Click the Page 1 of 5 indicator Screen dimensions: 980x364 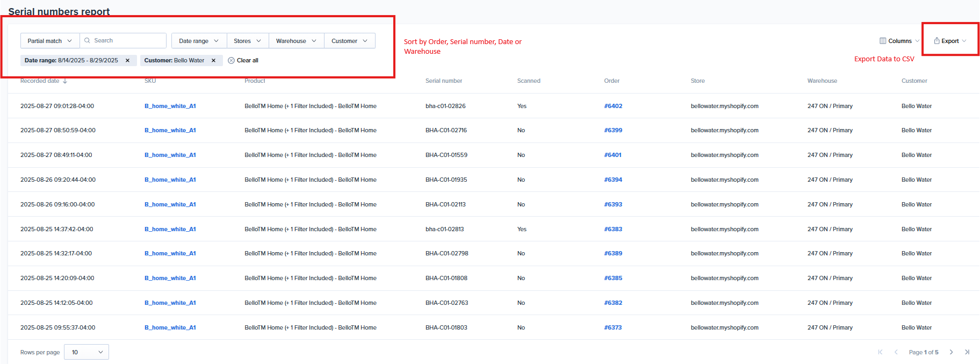(x=924, y=352)
